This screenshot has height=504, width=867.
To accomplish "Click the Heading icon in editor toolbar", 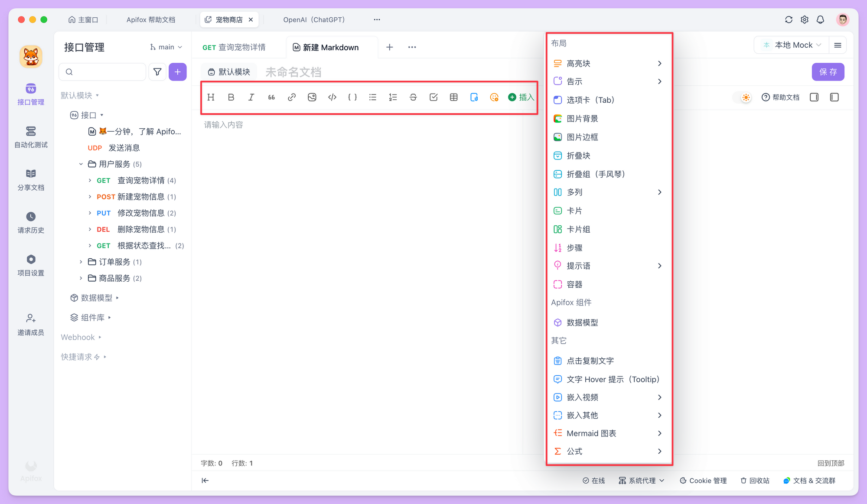I will [211, 97].
